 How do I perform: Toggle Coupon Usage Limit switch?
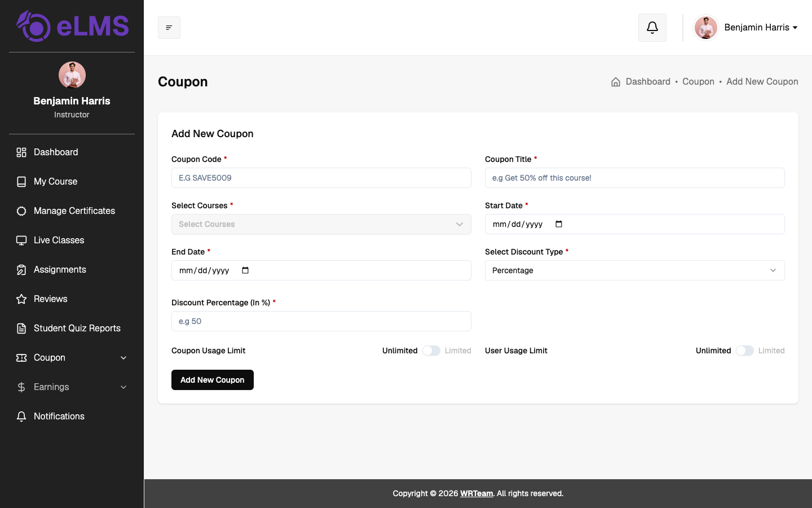click(x=431, y=351)
